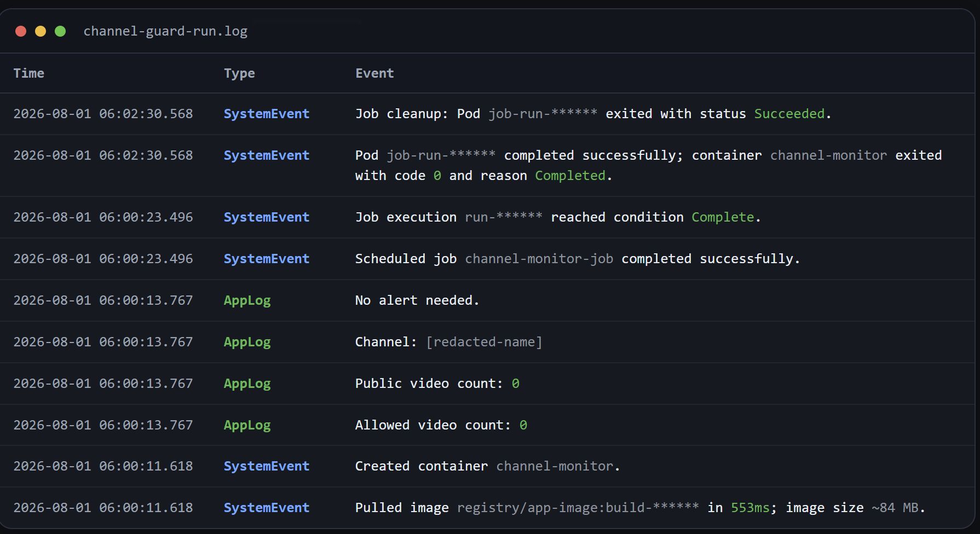Select the ~84 MB image size
Viewport: 980px width, 534px height.
(895, 508)
